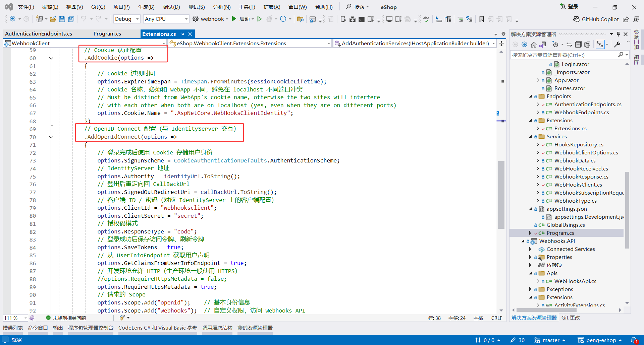Image resolution: width=644 pixels, height=345 pixels.
Task: Click the Solution Explorer vertical scrollbar thumb
Action: [627, 210]
